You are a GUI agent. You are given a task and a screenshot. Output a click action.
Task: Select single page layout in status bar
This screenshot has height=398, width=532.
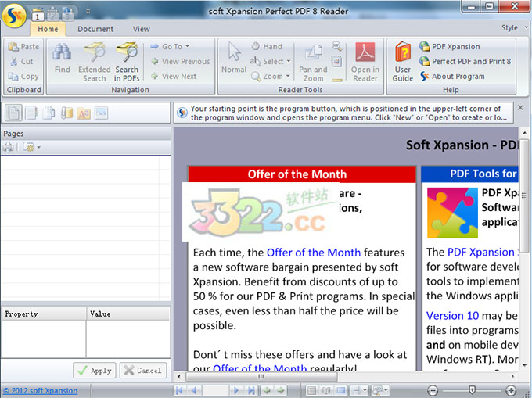[312, 390]
